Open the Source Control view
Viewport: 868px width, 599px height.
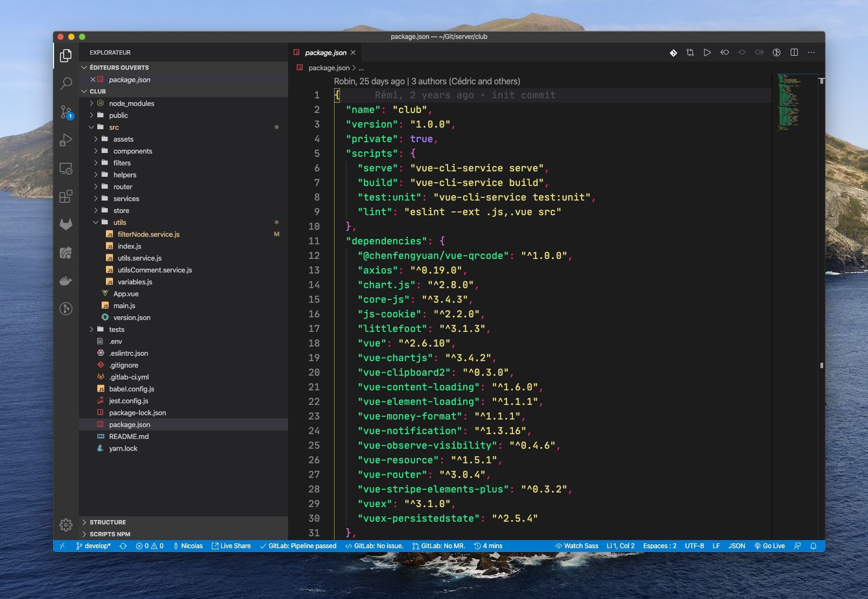pos(66,111)
